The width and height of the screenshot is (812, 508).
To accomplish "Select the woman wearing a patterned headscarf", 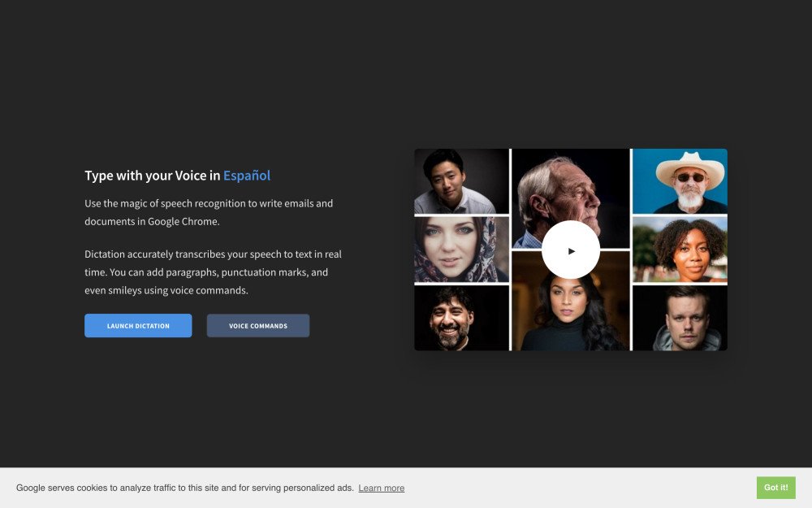I will (x=460, y=249).
